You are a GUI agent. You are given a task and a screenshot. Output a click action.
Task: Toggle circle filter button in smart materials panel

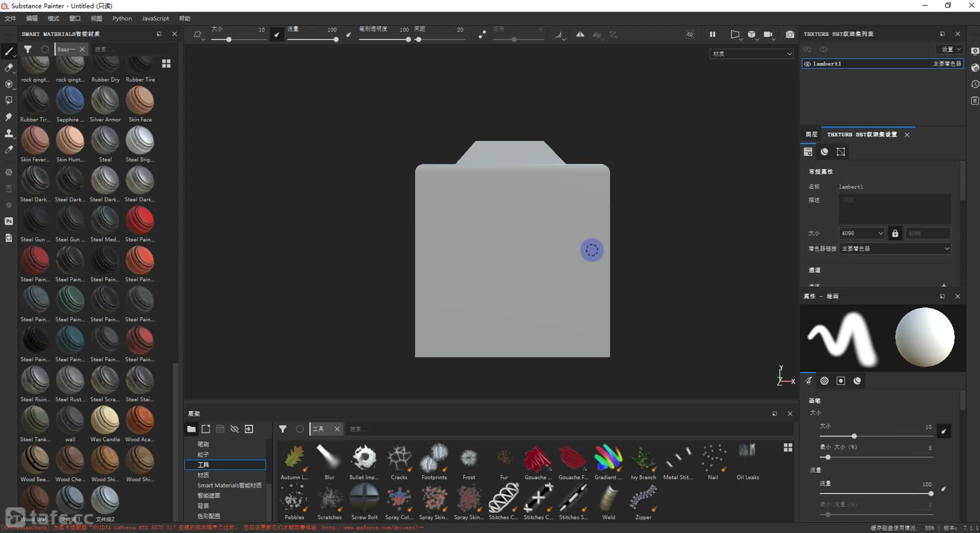[x=44, y=49]
